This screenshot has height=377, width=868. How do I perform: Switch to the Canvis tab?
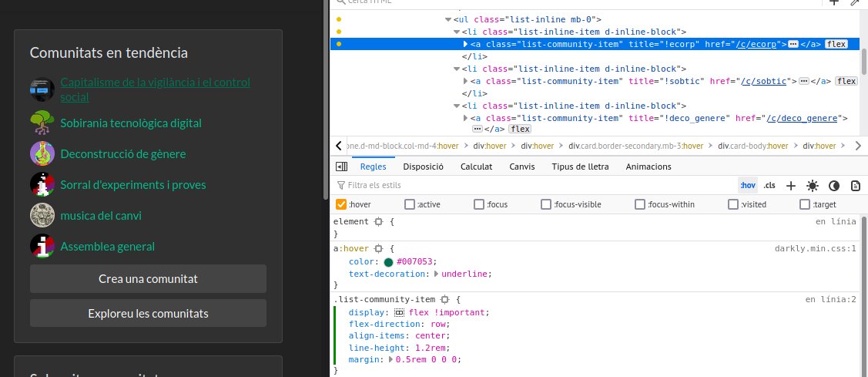tap(522, 167)
